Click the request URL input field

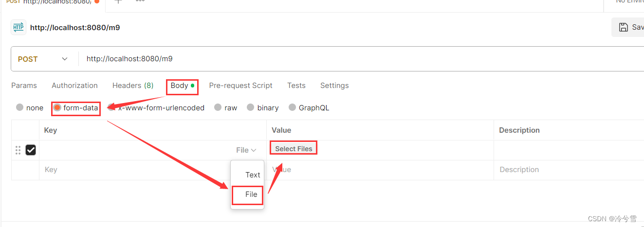pyautogui.click(x=341, y=59)
